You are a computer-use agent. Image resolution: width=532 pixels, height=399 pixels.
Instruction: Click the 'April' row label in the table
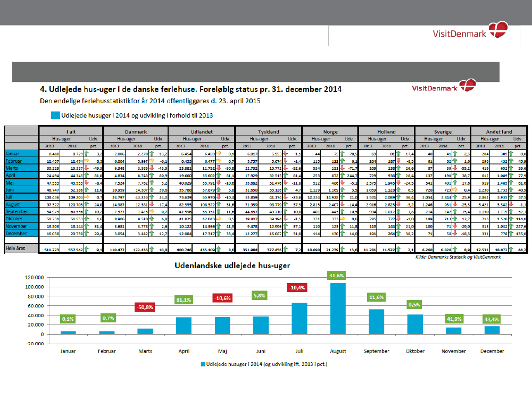21,176
